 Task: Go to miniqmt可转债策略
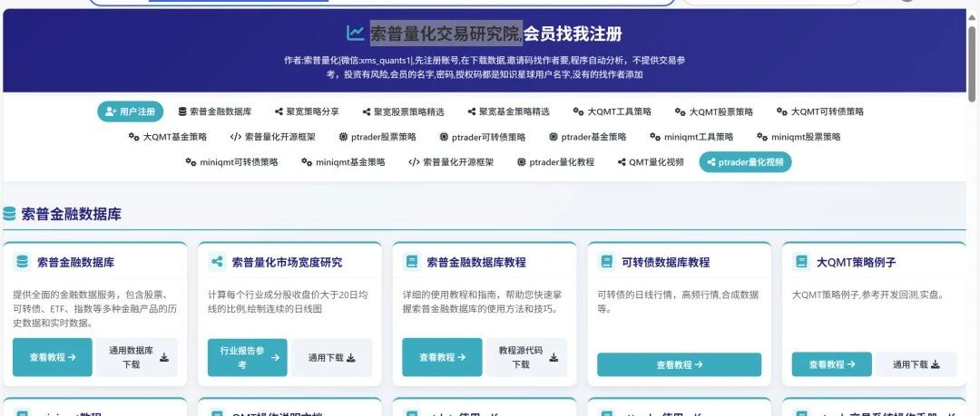coord(231,161)
